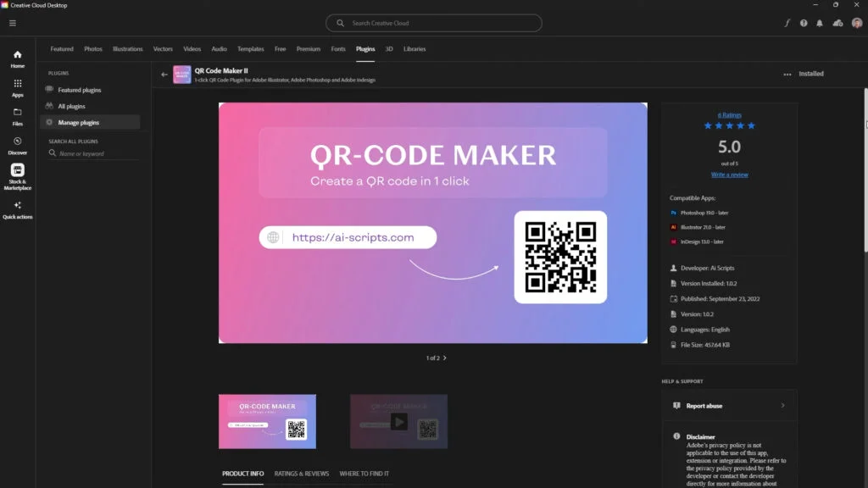Open the Free tab
This screenshot has width=868, height=488.
[280, 48]
